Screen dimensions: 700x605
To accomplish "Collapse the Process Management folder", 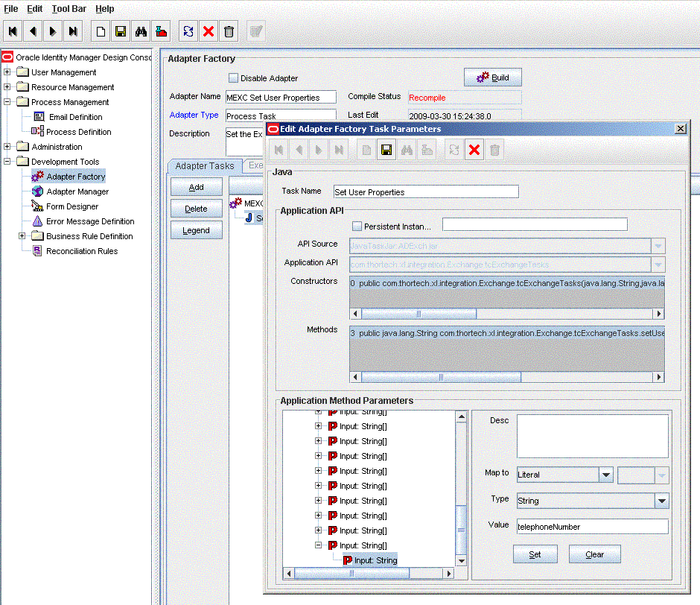I will click(7, 102).
